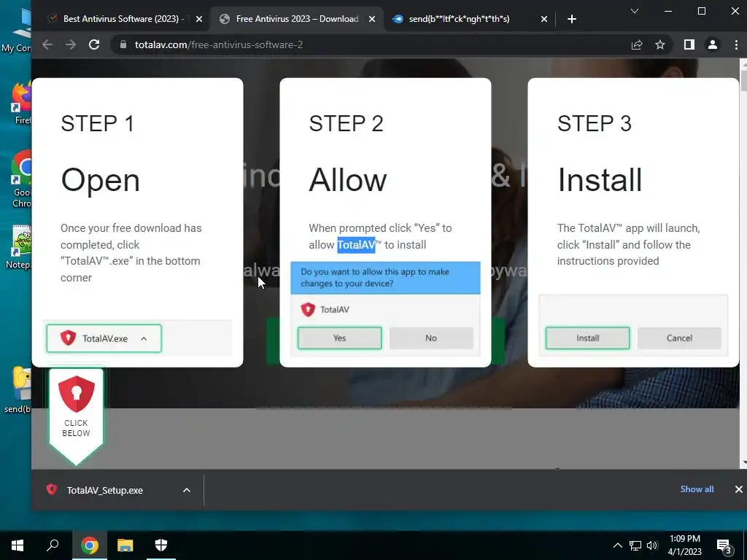Screen dimensions: 747x560
Task: Click Install in the Step 3 card
Action: click(x=587, y=338)
